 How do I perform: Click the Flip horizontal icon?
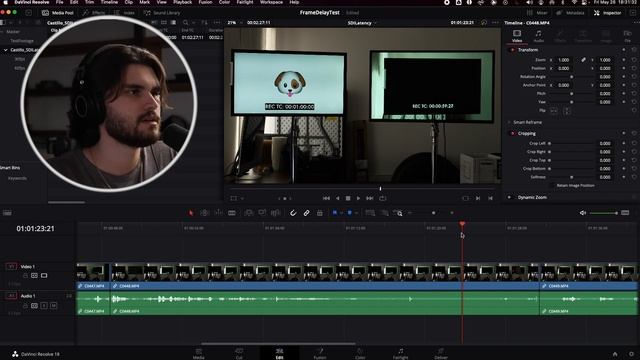click(x=554, y=111)
